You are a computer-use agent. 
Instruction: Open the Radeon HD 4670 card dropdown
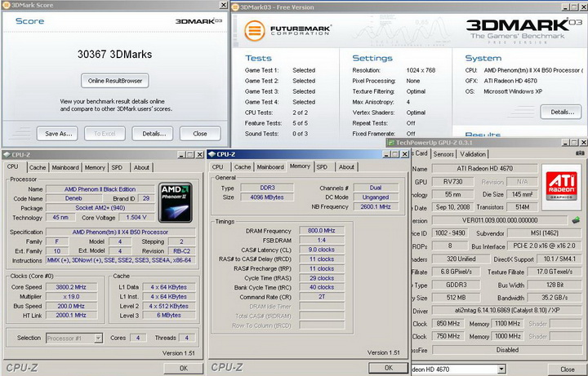(x=501, y=369)
